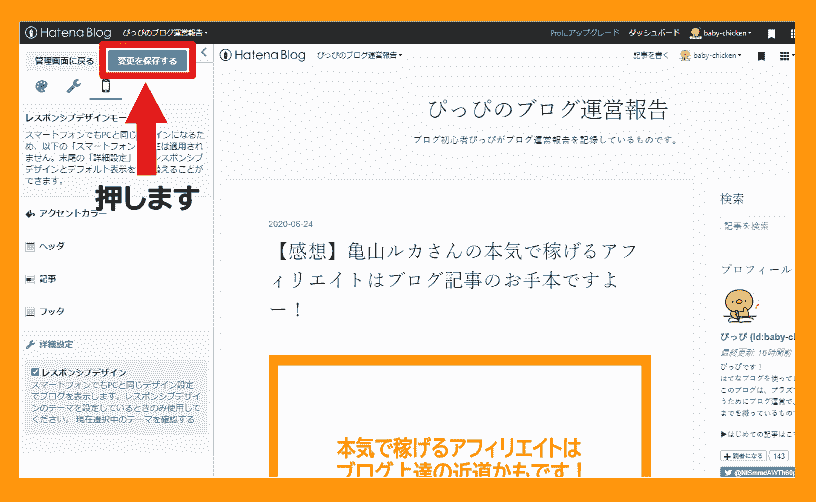Viewport: 816px width, 502px height.
Task: Open article titled 【感想】亀山ルカさんの本気で稼げる
Action: click(453, 280)
